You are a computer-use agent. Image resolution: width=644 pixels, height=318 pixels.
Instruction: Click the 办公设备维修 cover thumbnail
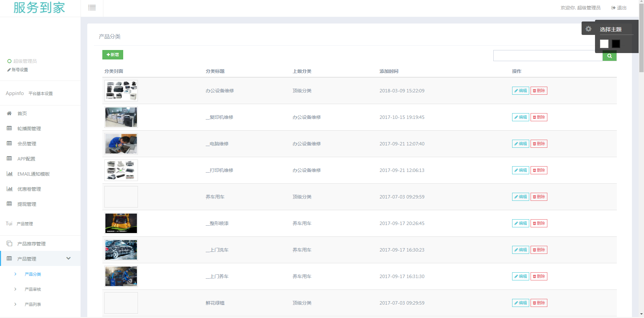coord(121,91)
